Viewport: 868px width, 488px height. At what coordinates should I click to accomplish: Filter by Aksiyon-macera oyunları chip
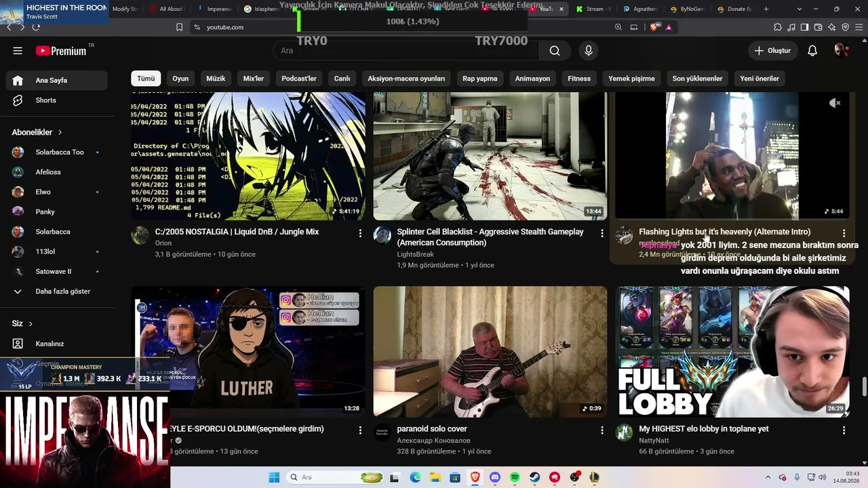coord(406,79)
